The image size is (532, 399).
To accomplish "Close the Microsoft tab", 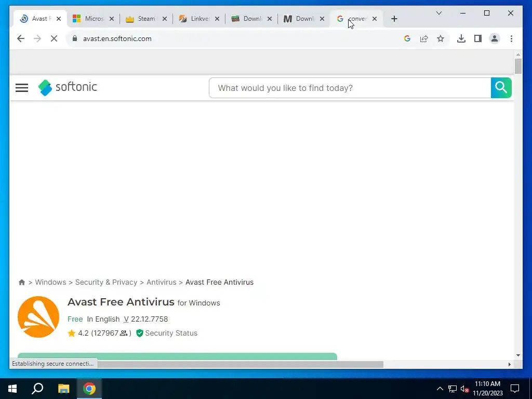I will coord(112,19).
